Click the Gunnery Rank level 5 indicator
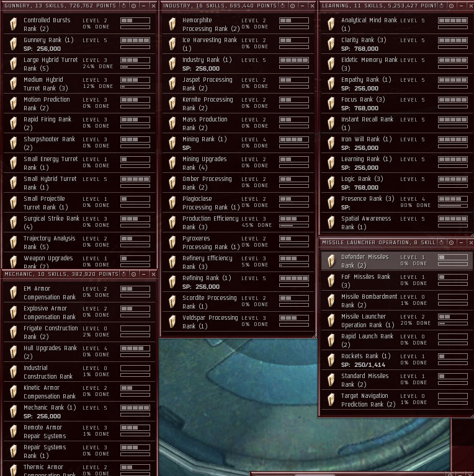474x476 pixels. point(135,40)
